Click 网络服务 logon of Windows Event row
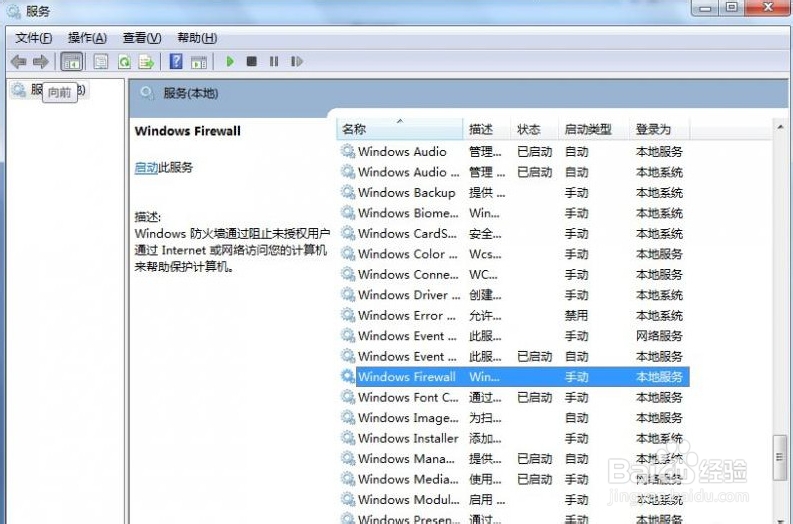793x524 pixels. pyautogui.click(x=659, y=336)
